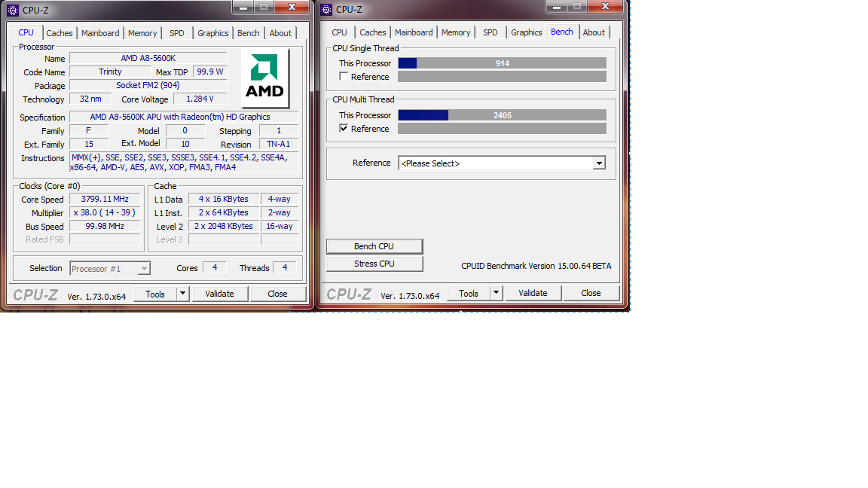Open the Reference <Please Select> dropdown

pos(599,163)
